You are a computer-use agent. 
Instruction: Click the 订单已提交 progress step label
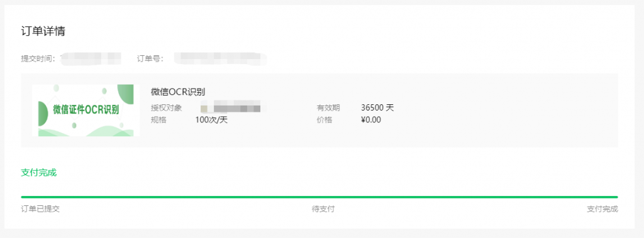point(40,209)
